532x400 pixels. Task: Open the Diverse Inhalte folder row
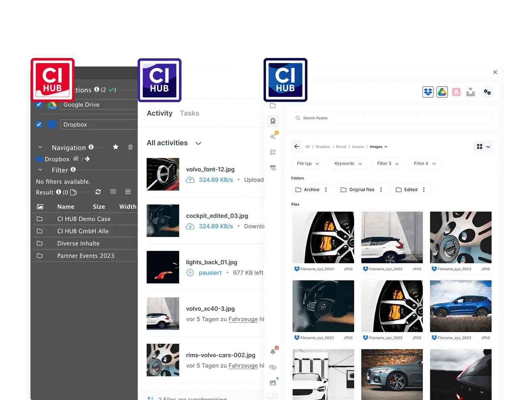(85, 244)
